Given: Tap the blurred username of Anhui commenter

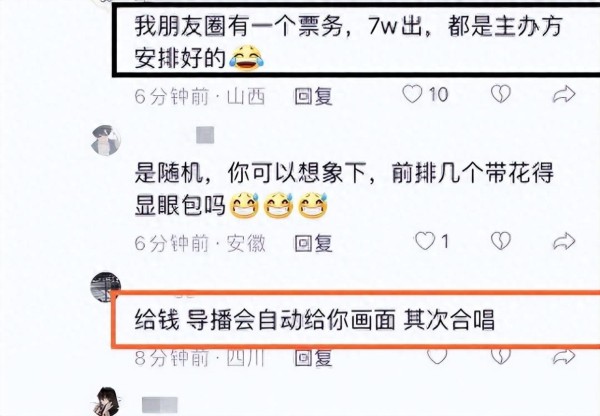Looking at the screenshot, I should tap(205, 135).
